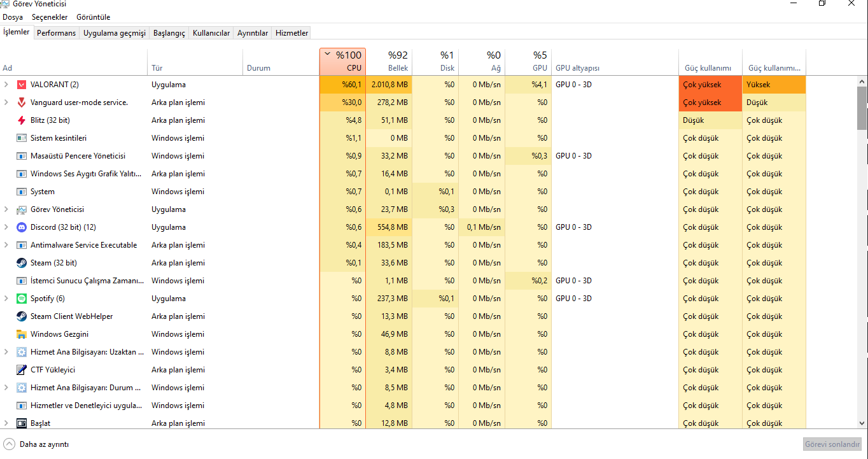Screen dimensions: 868x459
Task: Select the Windows Gezgini folder icon
Action: pos(22,334)
